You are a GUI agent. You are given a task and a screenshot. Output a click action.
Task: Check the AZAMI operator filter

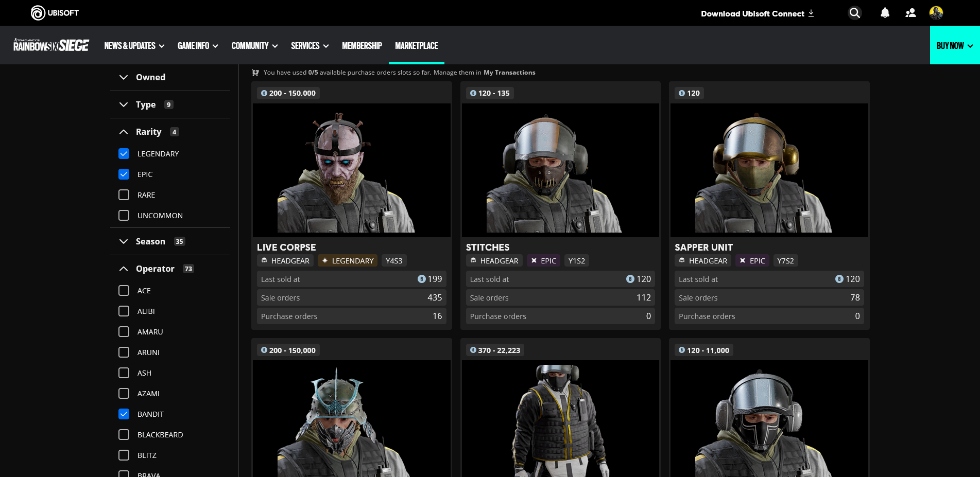124,394
